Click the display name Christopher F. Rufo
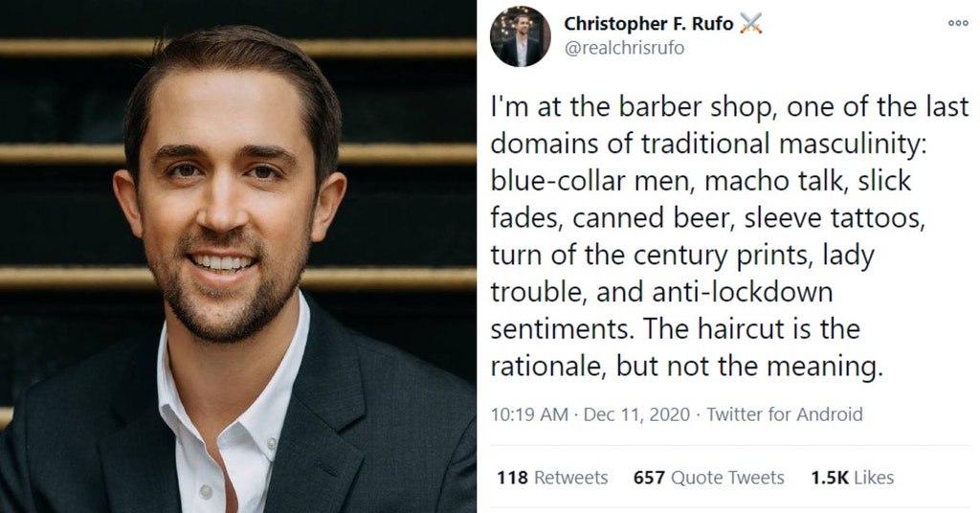Image resolution: width=980 pixels, height=513 pixels. click(647, 24)
